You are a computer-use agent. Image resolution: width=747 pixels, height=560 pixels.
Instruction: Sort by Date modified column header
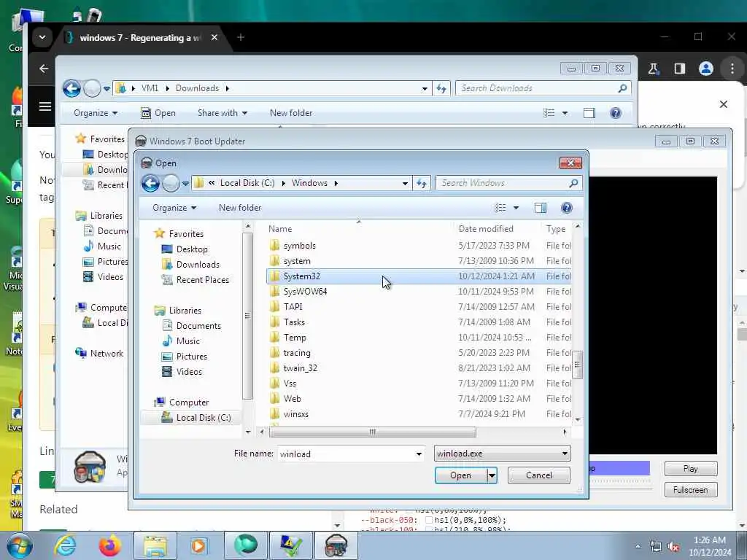tap(486, 228)
